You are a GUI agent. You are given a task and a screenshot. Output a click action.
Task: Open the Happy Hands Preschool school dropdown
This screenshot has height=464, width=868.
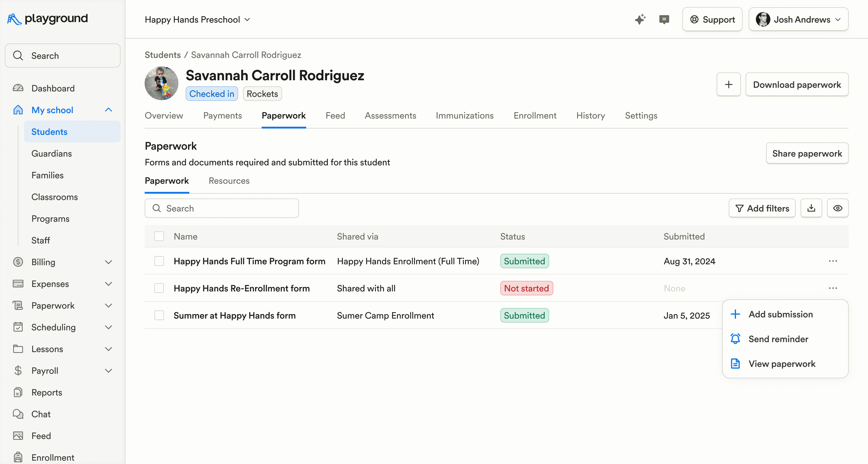[x=197, y=19]
